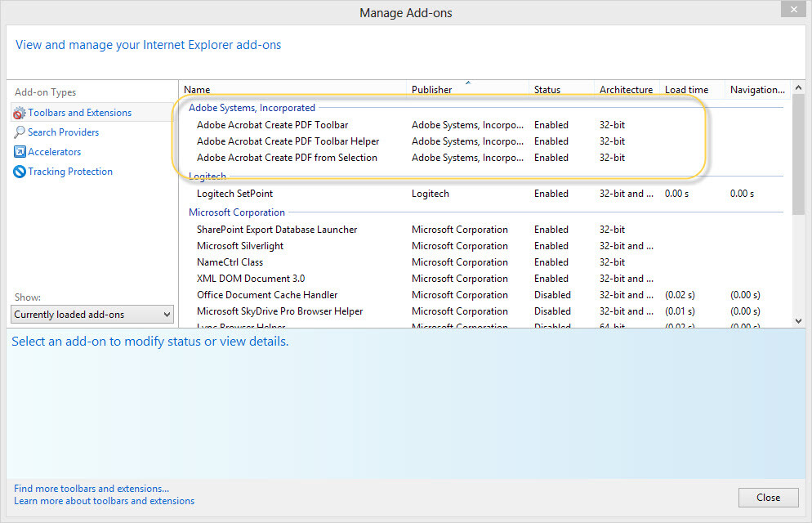Open the Search Providers section
The height and width of the screenshot is (523, 812).
(x=63, y=132)
